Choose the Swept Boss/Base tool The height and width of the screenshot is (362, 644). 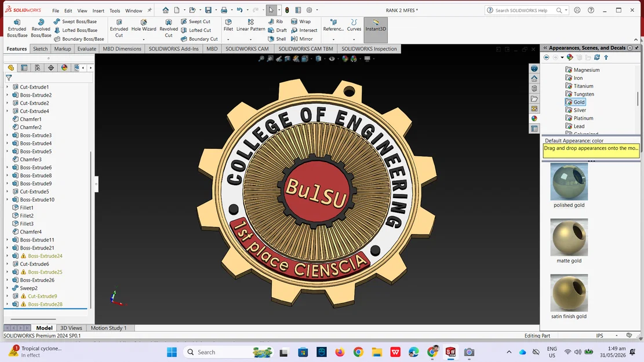point(75,21)
